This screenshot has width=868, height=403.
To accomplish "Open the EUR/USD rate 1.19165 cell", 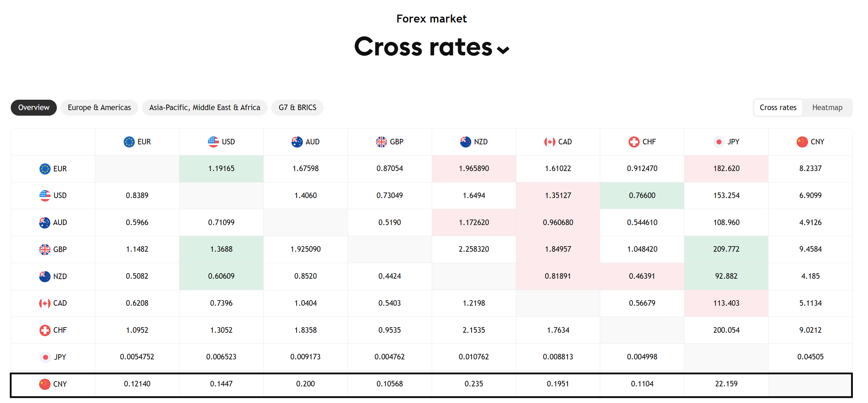I will pos(221,169).
